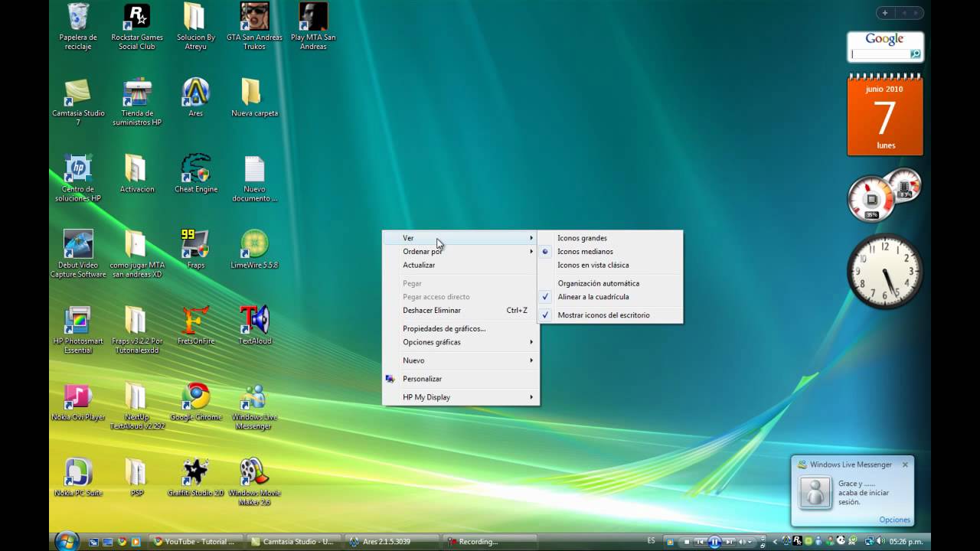Select the Nuevo documento text file
The height and width of the screenshot is (551, 980).
coord(254,178)
